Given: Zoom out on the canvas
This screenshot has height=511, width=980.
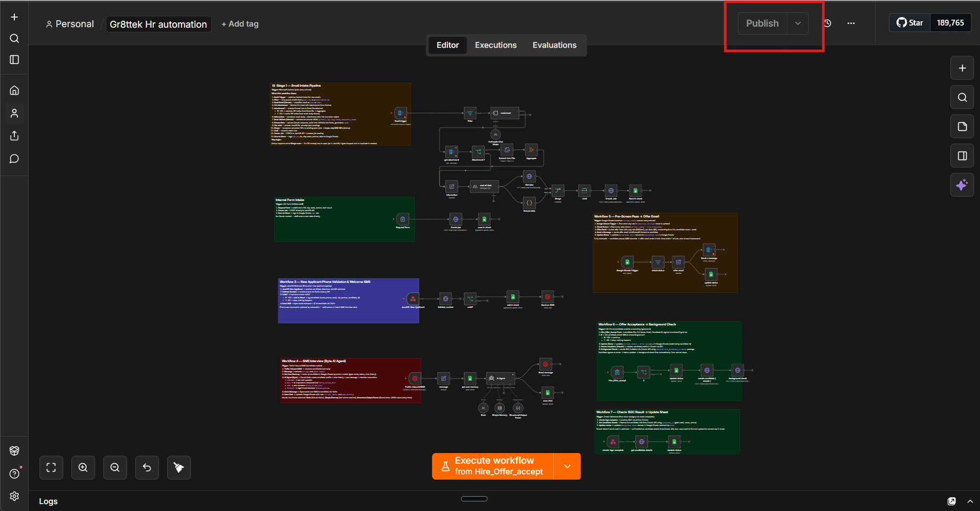Looking at the screenshot, I should coord(115,467).
